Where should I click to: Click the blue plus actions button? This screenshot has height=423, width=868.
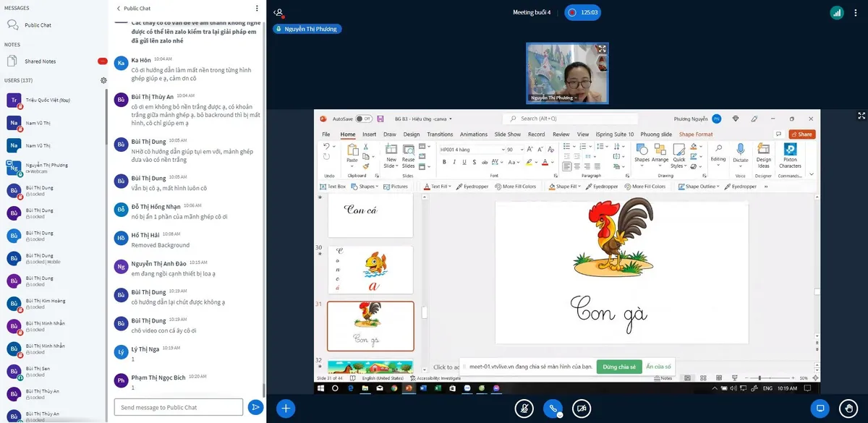[x=286, y=409]
